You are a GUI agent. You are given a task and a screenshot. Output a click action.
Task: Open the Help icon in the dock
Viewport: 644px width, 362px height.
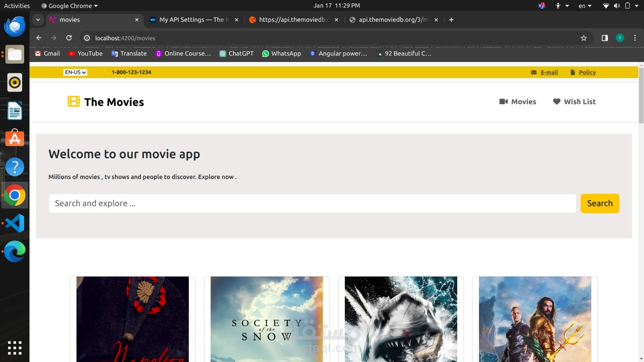(15, 167)
